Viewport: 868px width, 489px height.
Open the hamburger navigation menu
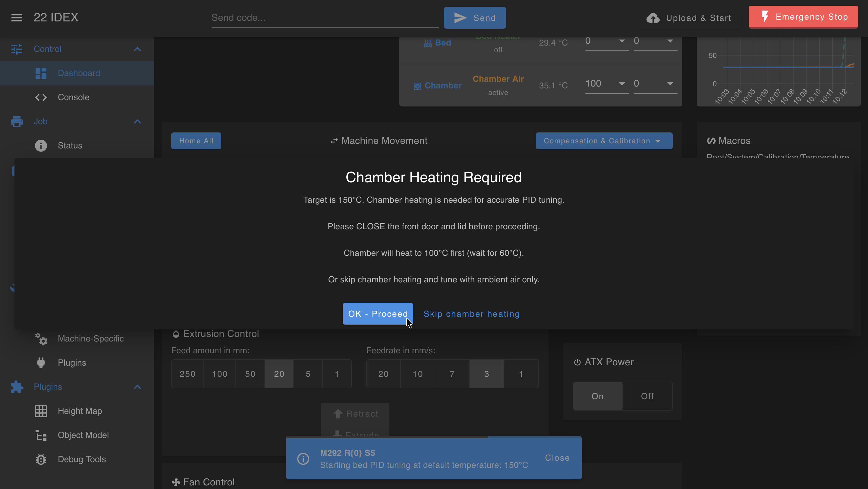point(17,17)
